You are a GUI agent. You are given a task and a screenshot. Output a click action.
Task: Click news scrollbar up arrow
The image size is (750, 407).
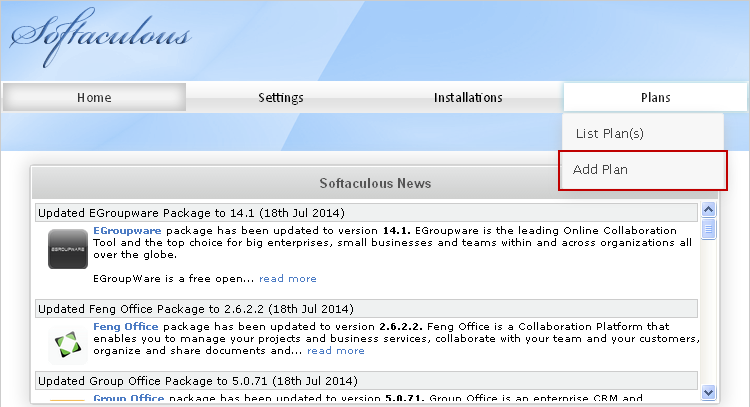pos(708,209)
